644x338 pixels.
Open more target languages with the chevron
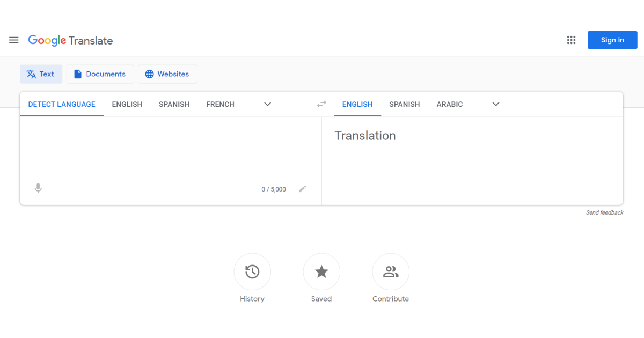click(x=495, y=104)
